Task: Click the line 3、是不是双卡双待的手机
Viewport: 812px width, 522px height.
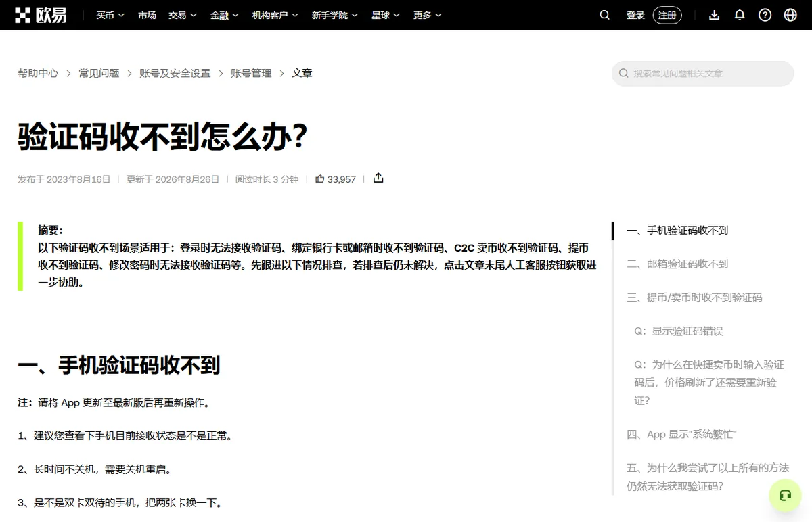Action: 120,503
